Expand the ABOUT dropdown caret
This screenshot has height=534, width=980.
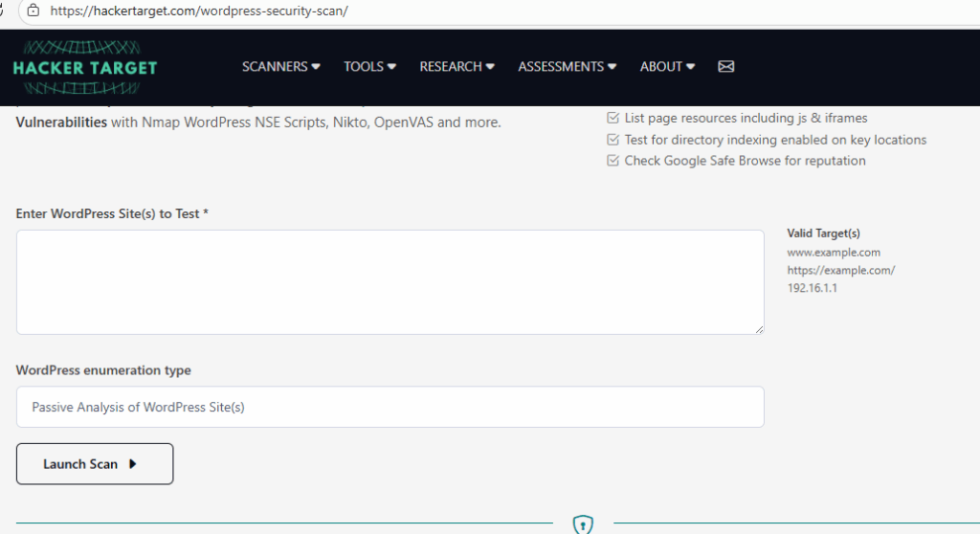[690, 67]
